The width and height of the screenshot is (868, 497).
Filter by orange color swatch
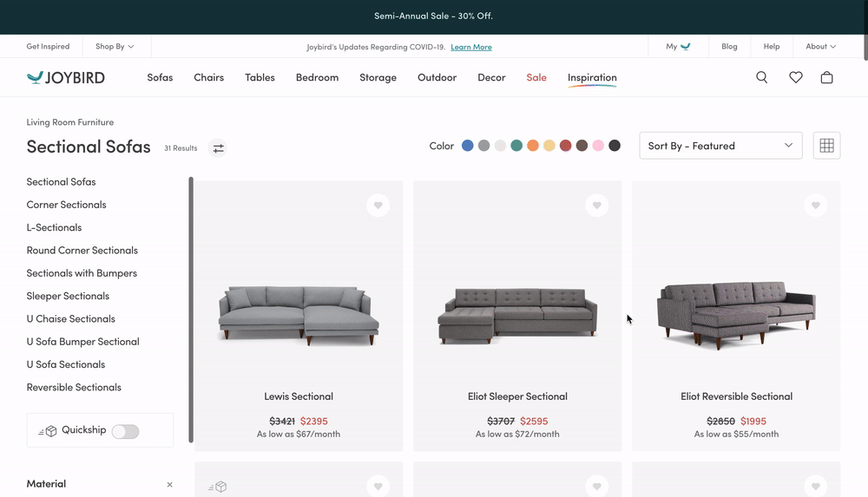533,146
